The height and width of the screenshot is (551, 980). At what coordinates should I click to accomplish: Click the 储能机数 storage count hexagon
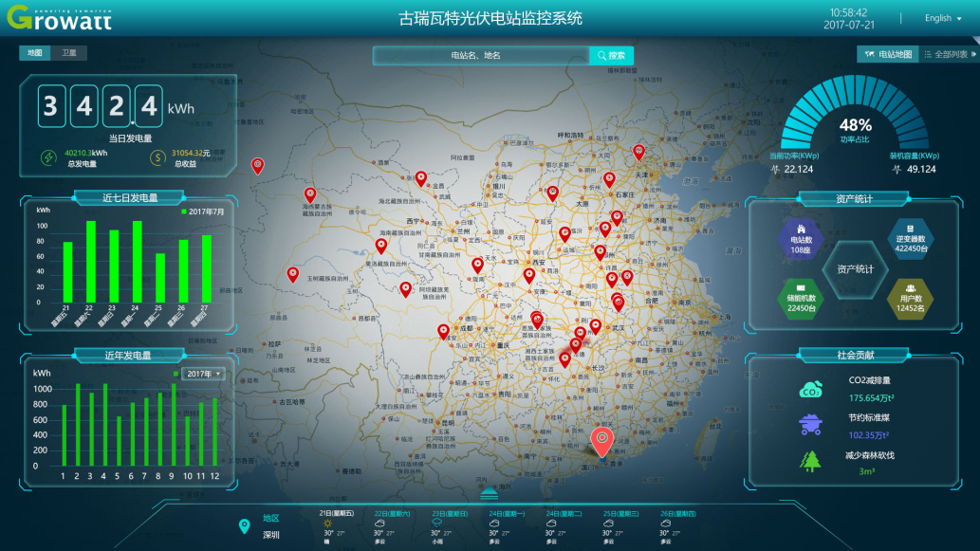pyautogui.click(x=801, y=298)
